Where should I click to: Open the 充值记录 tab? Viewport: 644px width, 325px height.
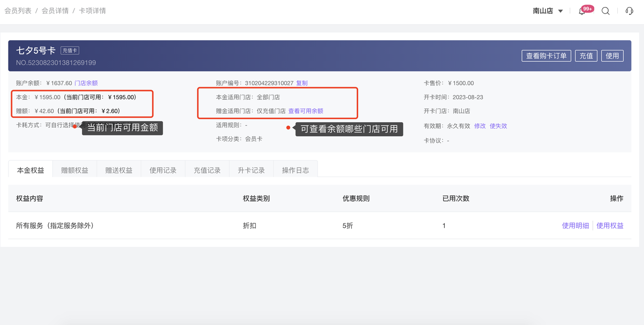(x=207, y=170)
